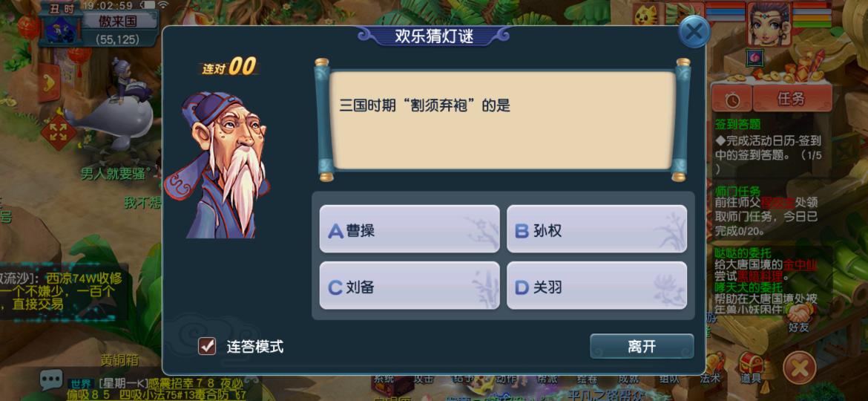
Task: Select answer option D 关羽
Action: pyautogui.click(x=596, y=286)
